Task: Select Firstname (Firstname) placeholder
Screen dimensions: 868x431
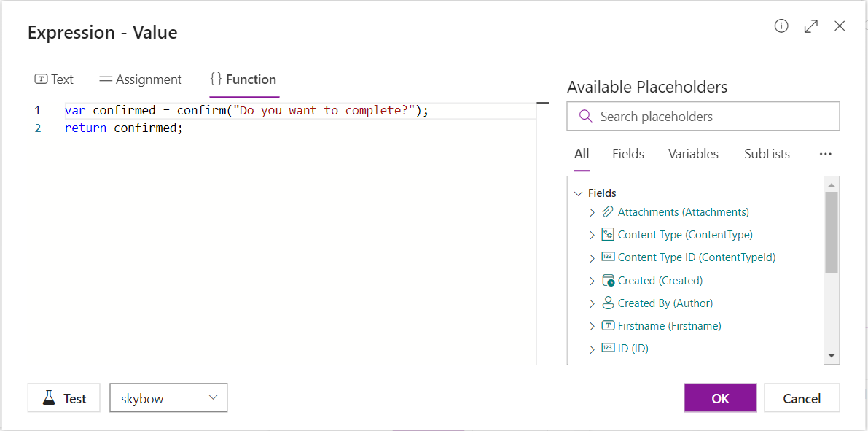Action: click(x=669, y=326)
